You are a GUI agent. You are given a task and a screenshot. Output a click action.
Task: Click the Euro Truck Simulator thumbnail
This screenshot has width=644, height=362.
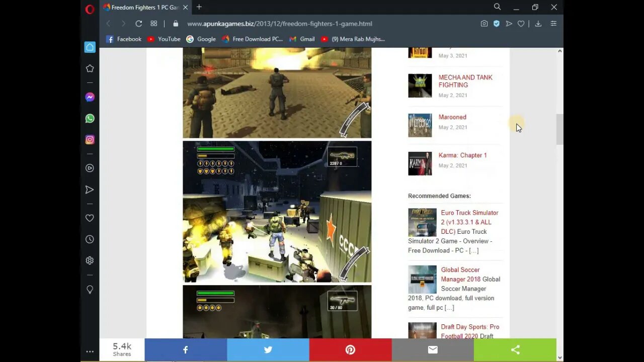[x=422, y=223]
